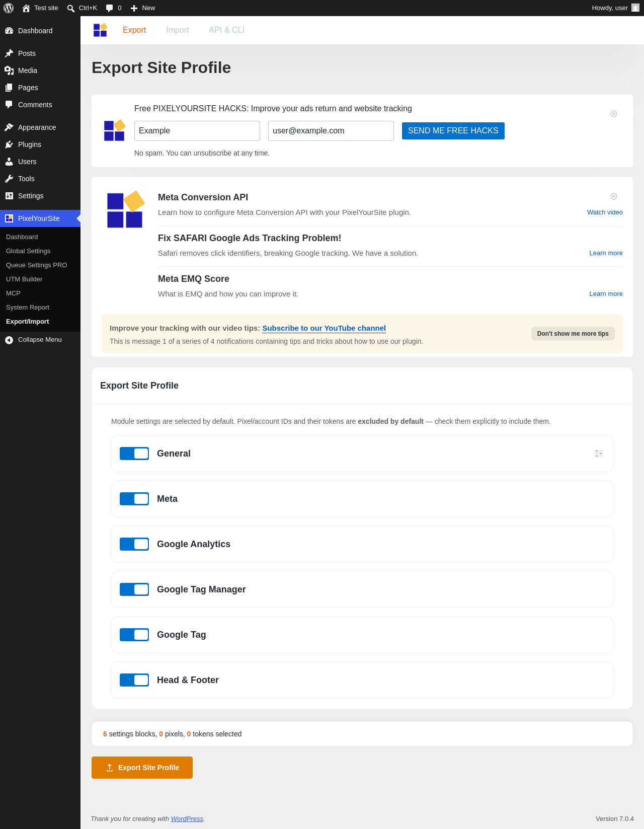Viewport: 644px width, 829px height.
Task: Dismiss the Free Hacks notice
Action: (614, 114)
